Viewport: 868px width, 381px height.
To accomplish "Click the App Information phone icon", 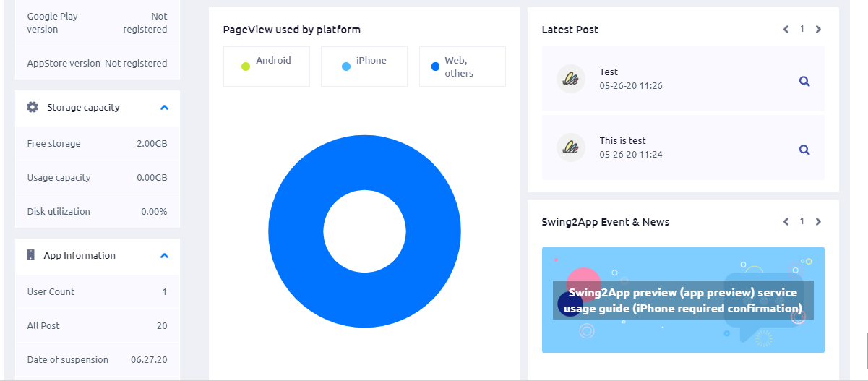I will click(x=31, y=255).
